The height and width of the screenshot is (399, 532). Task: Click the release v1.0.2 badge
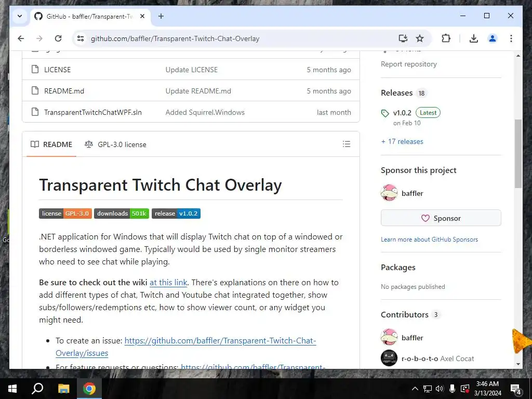[176, 214]
